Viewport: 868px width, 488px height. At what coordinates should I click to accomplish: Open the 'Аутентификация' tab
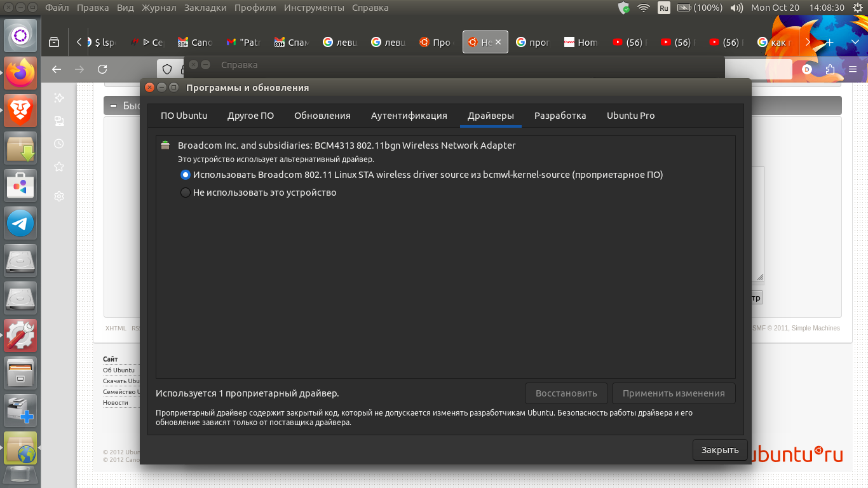point(409,116)
